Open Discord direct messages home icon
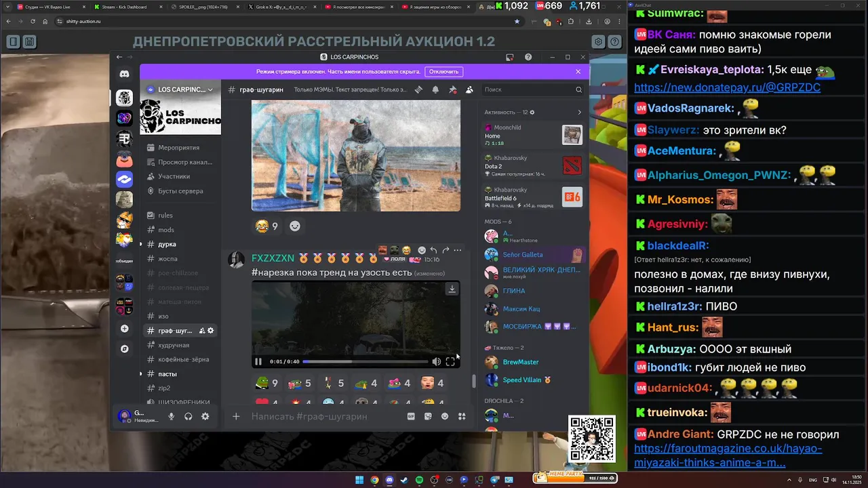Viewport: 868px width, 488px height. tap(124, 74)
